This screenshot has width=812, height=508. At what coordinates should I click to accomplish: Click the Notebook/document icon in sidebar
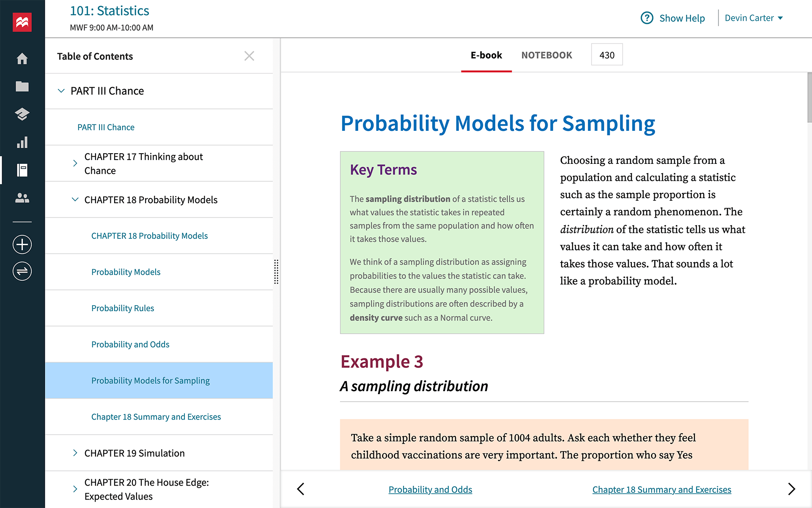(x=22, y=170)
